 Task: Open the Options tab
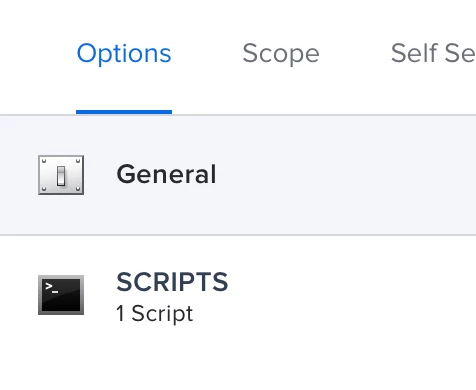click(124, 53)
